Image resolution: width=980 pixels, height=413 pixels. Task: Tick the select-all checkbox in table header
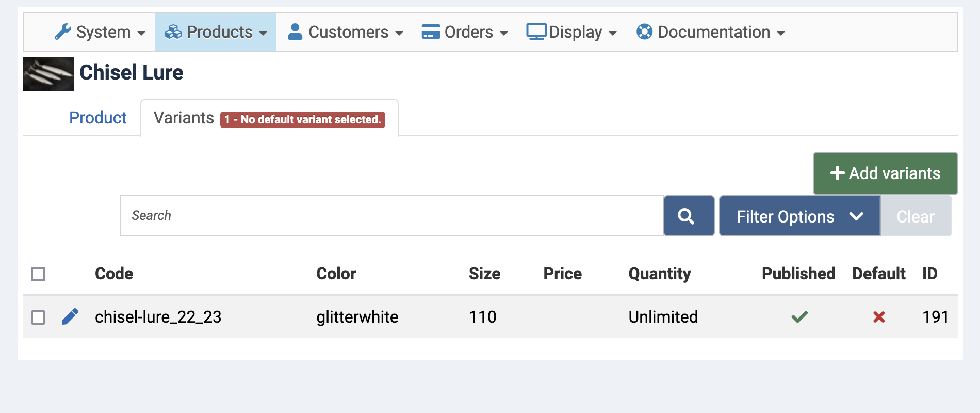[38, 274]
